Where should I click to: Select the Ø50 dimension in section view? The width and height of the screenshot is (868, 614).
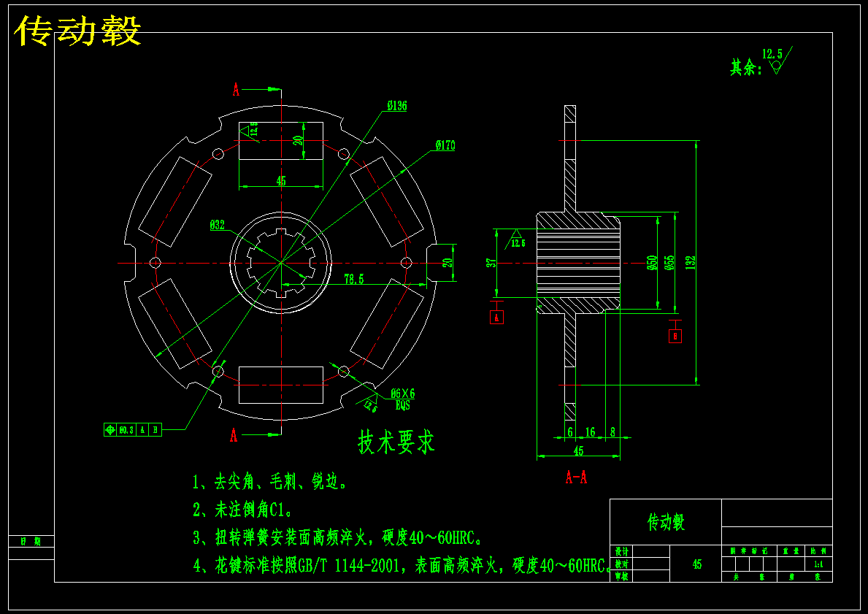tap(652, 262)
